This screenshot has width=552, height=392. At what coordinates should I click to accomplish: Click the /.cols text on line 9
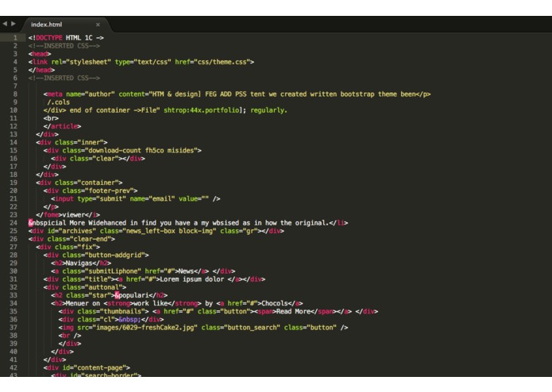coord(59,102)
